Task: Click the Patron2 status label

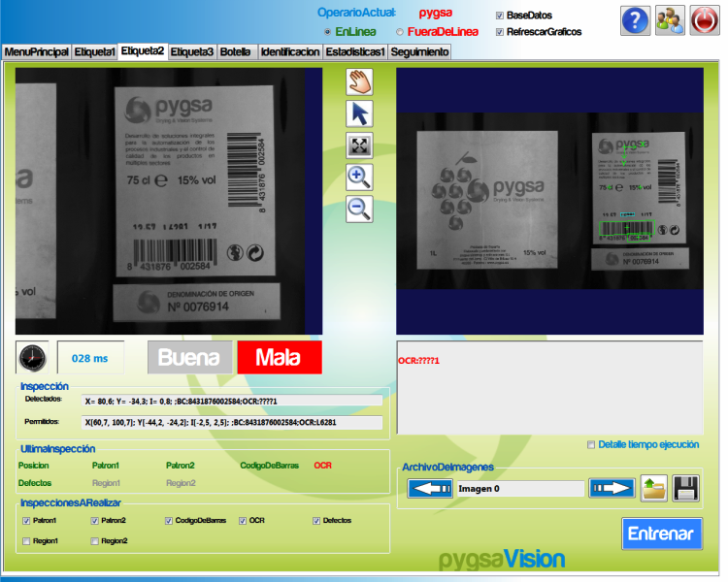Action: (181, 466)
